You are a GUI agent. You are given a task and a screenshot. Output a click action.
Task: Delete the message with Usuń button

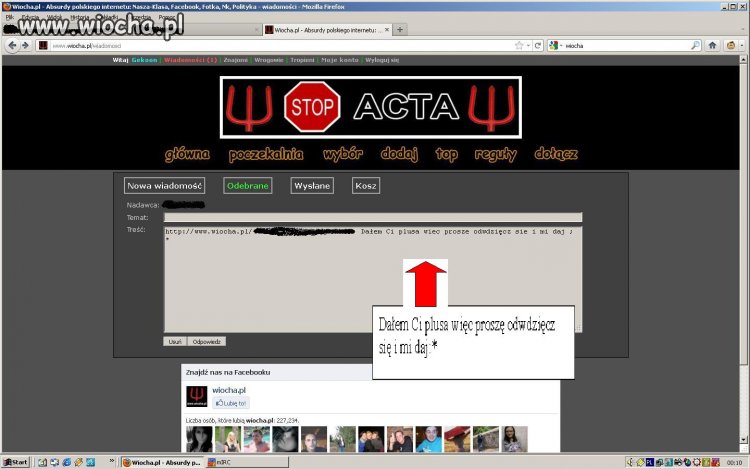175,341
